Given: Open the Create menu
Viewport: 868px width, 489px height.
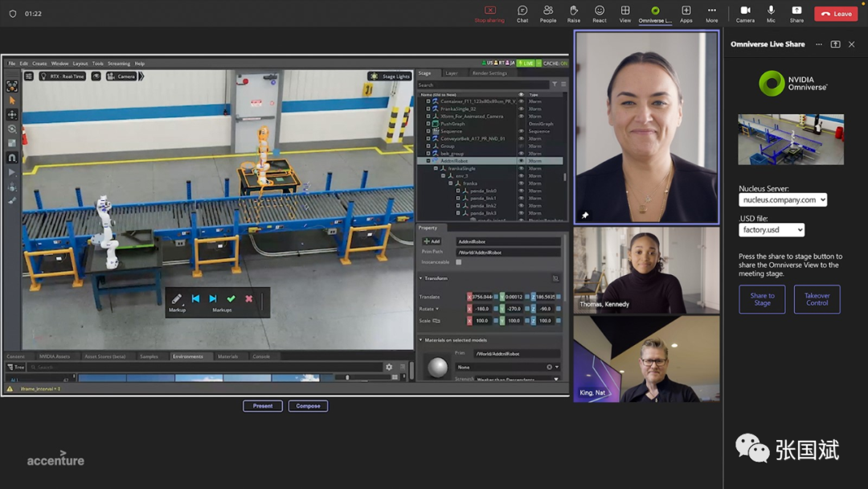Looking at the screenshot, I should 39,64.
